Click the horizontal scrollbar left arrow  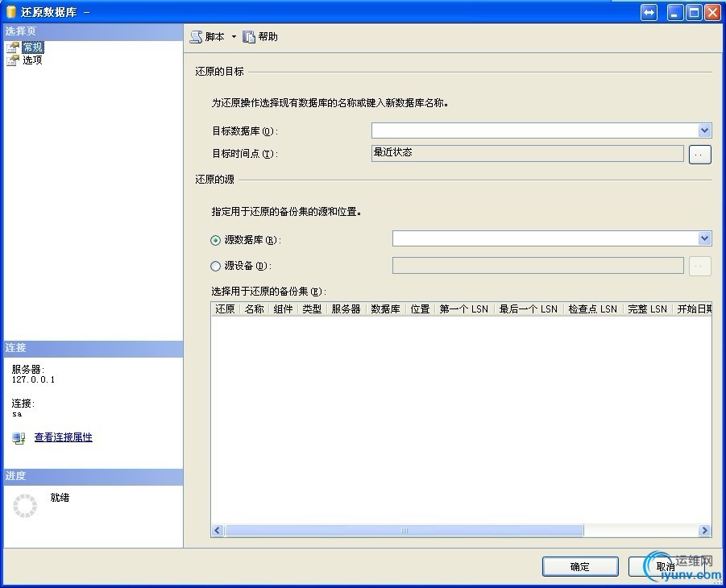[x=218, y=531]
